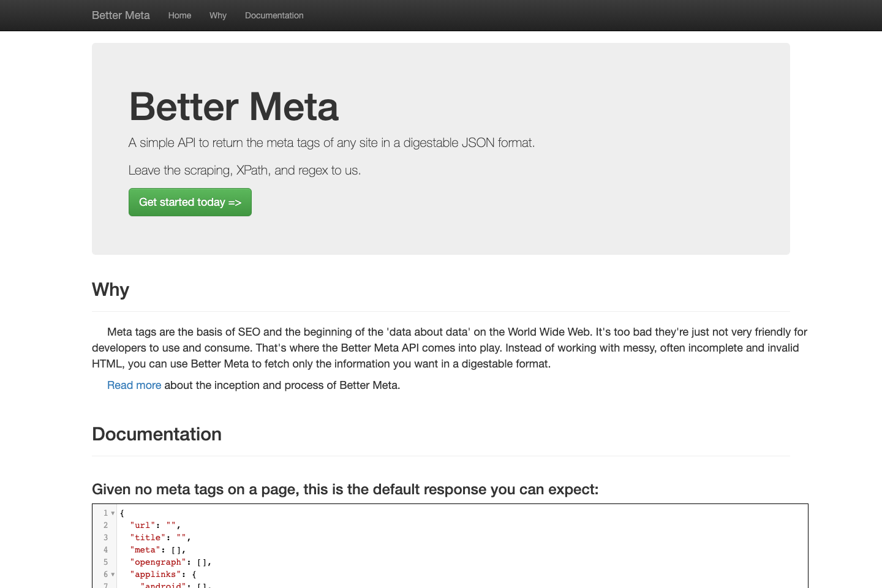Click the "opengraph" key on line 5
The image size is (882, 588).
tap(158, 562)
